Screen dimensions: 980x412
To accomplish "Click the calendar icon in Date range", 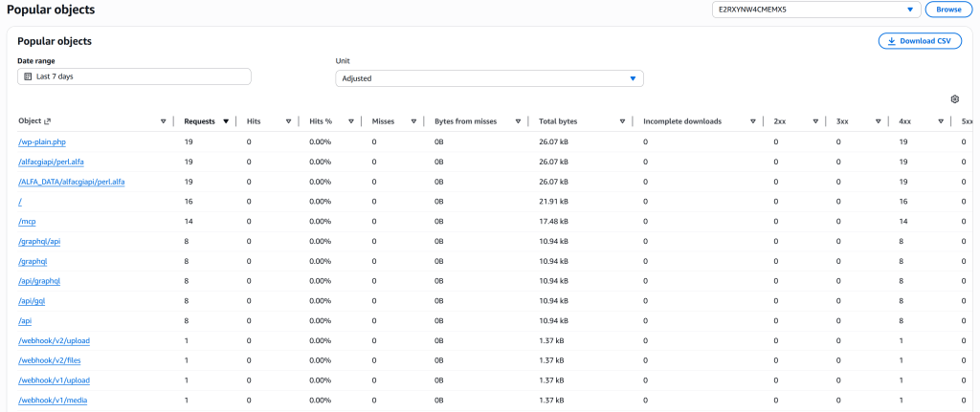I will 28,76.
